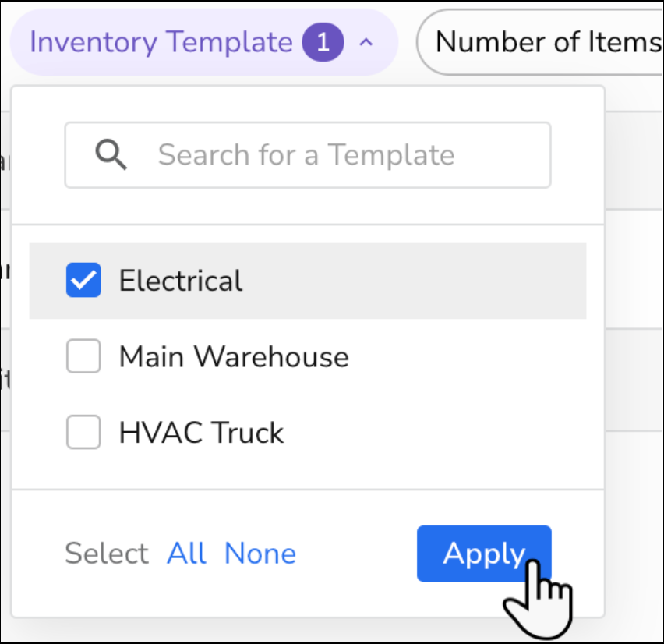The height and width of the screenshot is (644, 664).
Task: Click the Select label near All option
Action: pyautogui.click(x=107, y=554)
